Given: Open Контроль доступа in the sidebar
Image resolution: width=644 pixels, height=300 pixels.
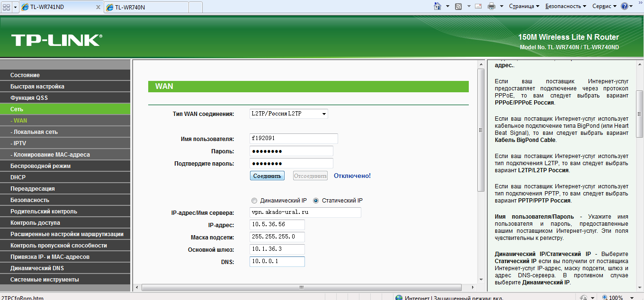Looking at the screenshot, I should click(x=65, y=223).
